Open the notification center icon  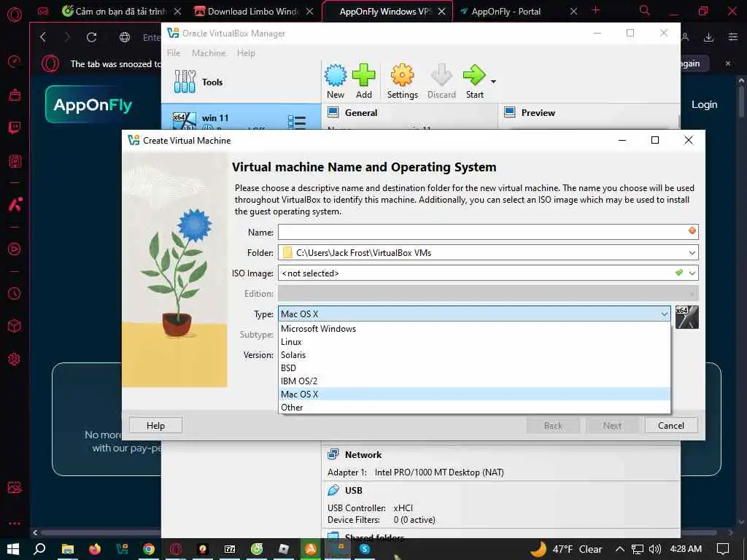723,549
